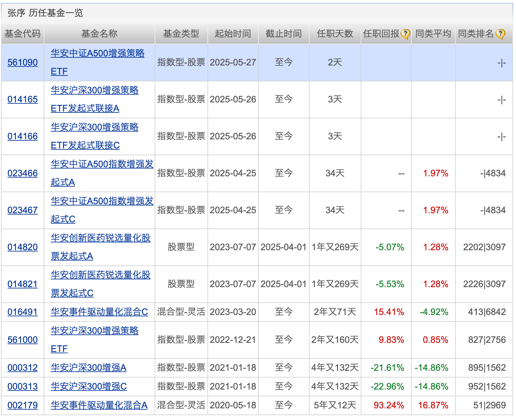Open fund code 014166 link
The height and width of the screenshot is (420, 516).
point(23,136)
